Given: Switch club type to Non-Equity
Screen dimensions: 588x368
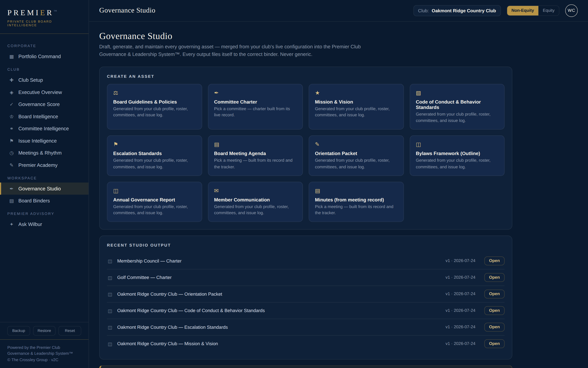Looking at the screenshot, I should coord(522,11).
